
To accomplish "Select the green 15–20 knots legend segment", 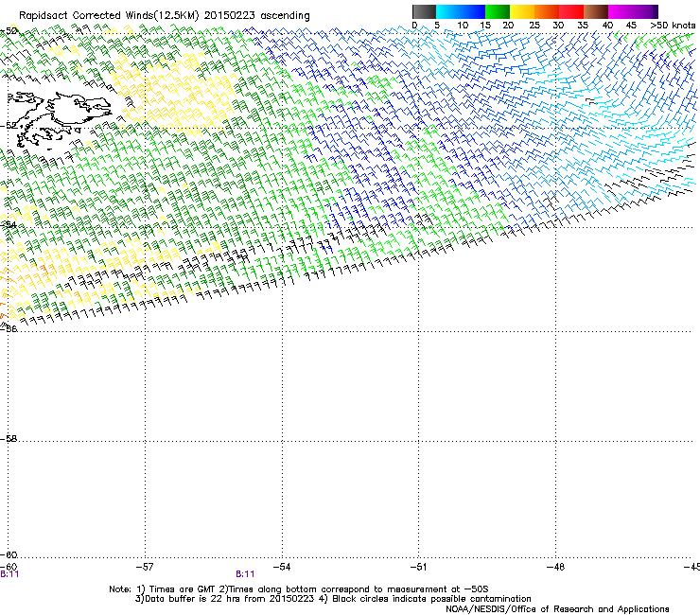I will pyautogui.click(x=498, y=11).
